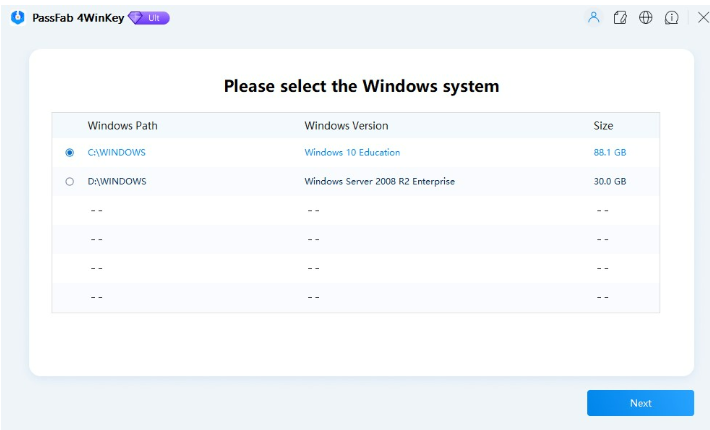Viewport: 710px width, 430px height.
Task: Click the 88.1 GB size value
Action: pos(609,153)
